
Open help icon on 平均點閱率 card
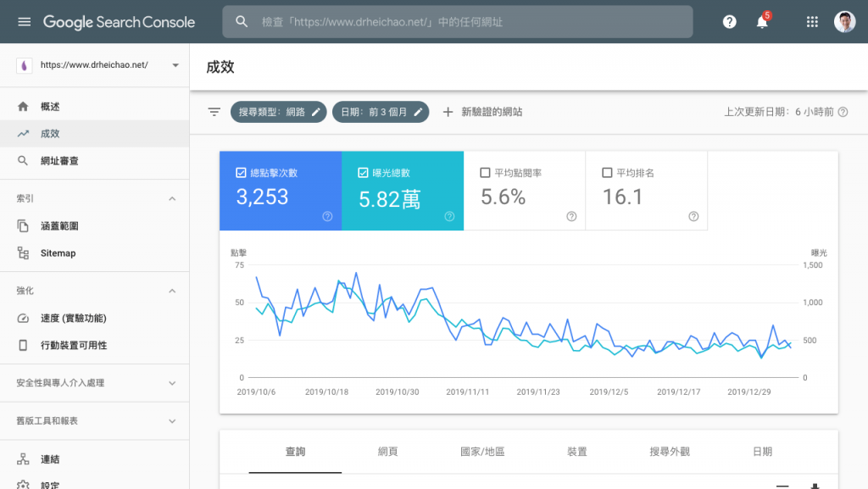(571, 216)
